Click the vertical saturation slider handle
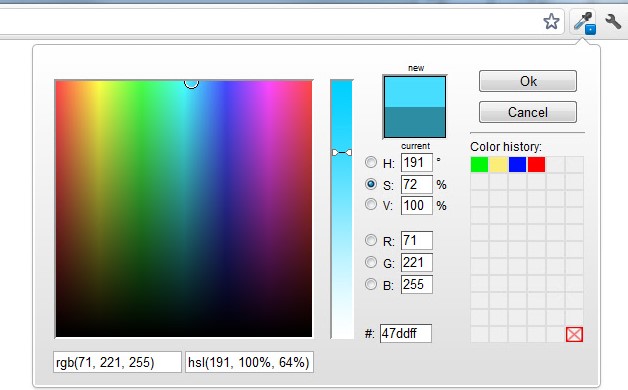Screen dimensions: 628x390 tap(342, 153)
